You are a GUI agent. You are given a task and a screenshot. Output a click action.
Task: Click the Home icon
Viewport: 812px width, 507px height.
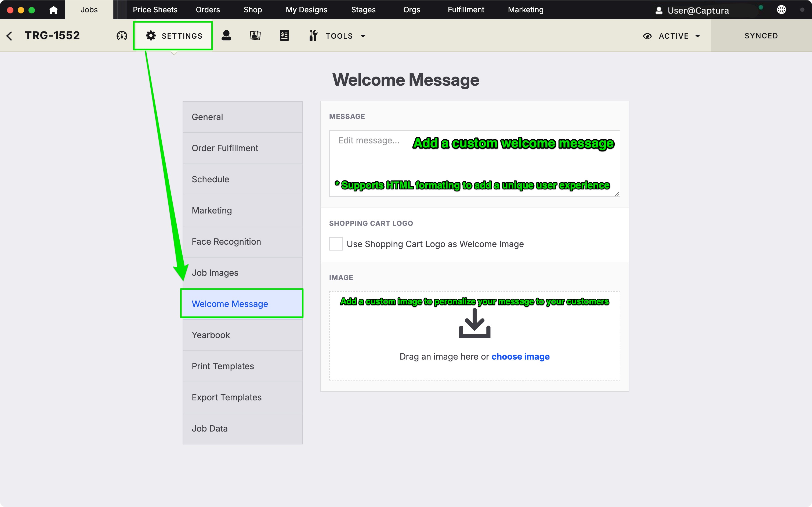tap(53, 10)
